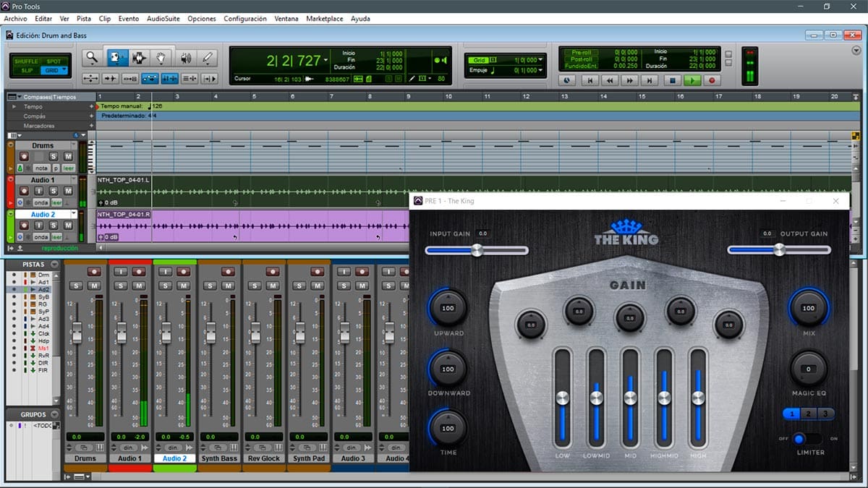
Task: Open the AudioSuite menu
Action: [x=163, y=18]
